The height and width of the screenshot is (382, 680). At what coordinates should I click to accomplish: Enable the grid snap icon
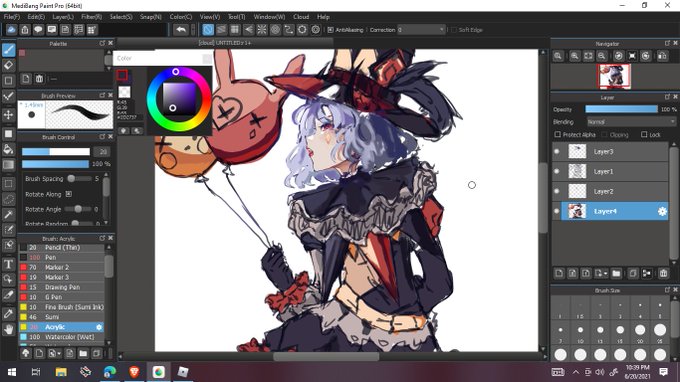click(235, 29)
